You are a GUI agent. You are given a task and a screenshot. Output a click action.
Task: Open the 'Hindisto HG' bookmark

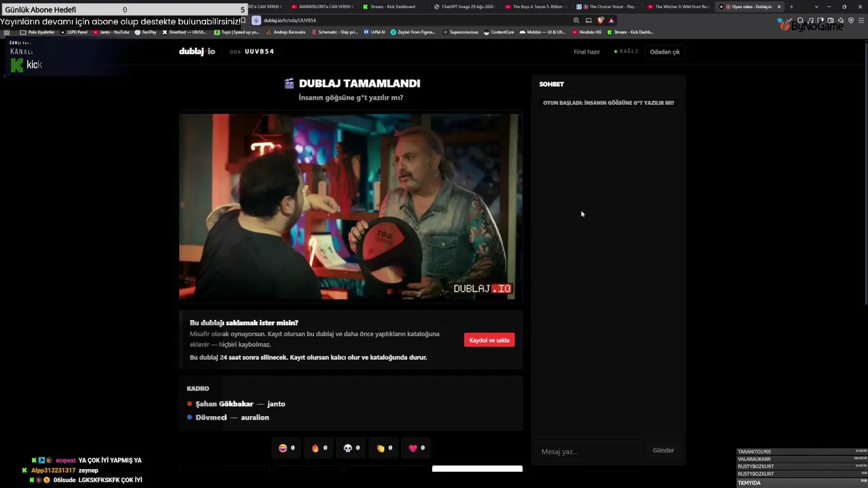click(x=587, y=32)
